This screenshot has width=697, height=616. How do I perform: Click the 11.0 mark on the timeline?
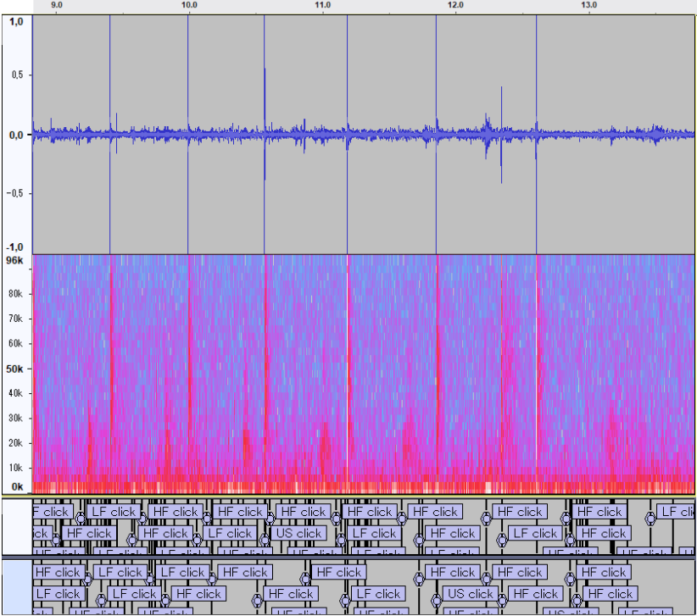322,5
